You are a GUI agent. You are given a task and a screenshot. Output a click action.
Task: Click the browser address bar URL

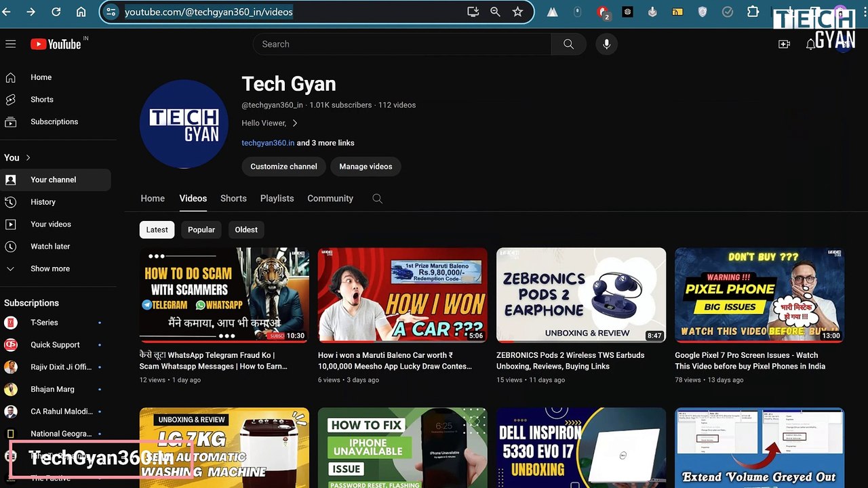209,12
